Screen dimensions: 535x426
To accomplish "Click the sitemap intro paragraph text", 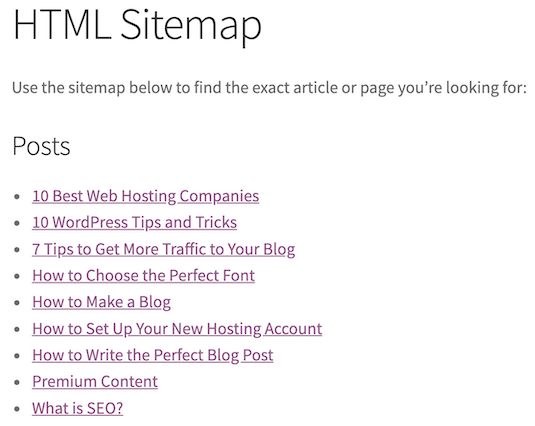I will [270, 88].
